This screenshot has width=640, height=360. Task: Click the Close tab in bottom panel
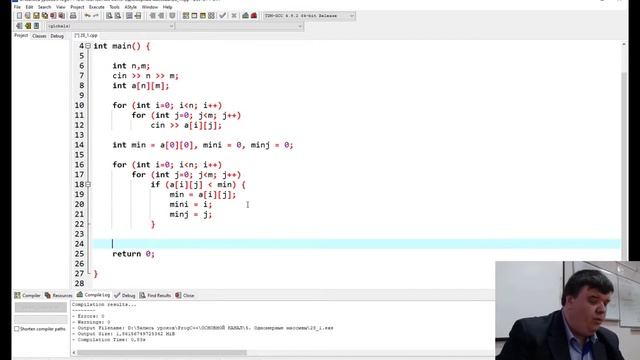click(x=185, y=295)
